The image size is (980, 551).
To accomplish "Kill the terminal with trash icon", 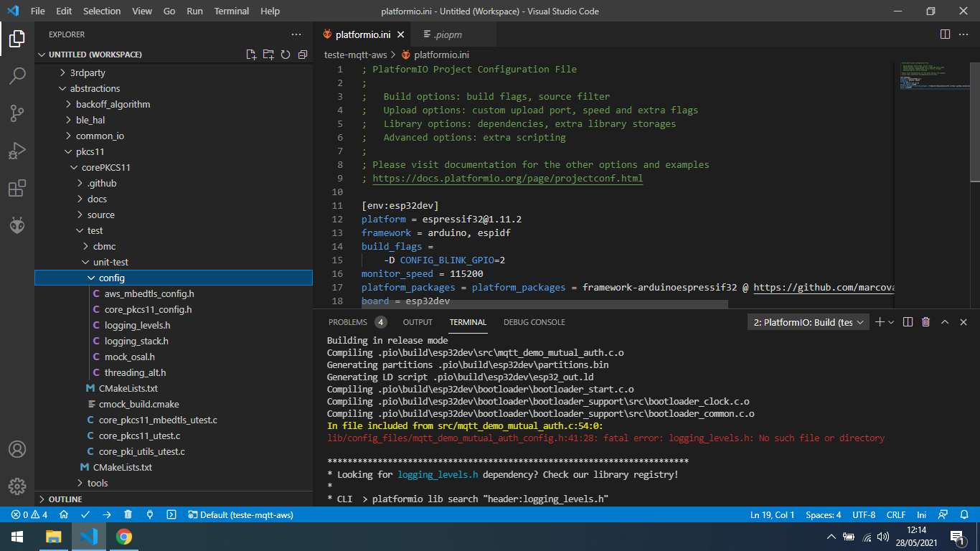I will [926, 322].
